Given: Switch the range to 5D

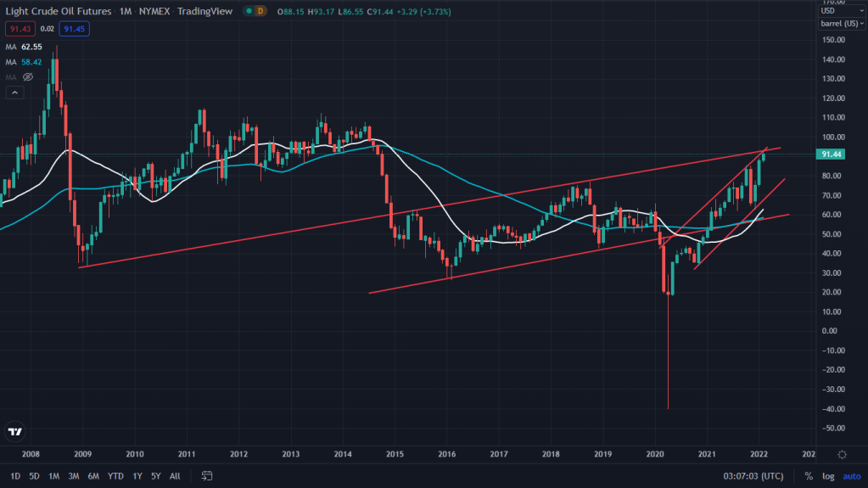Looking at the screenshot, I should (34, 476).
